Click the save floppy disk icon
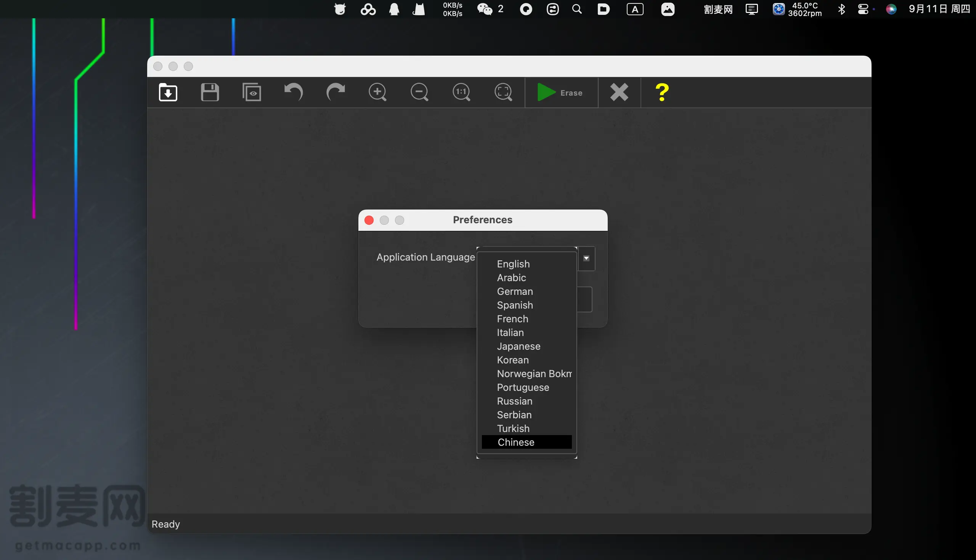976x560 pixels. point(210,92)
